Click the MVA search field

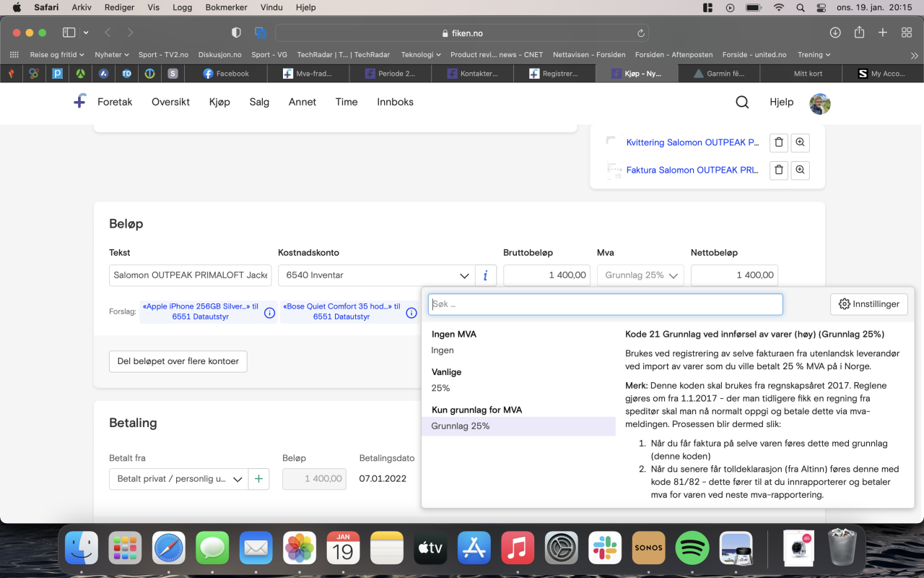(605, 304)
